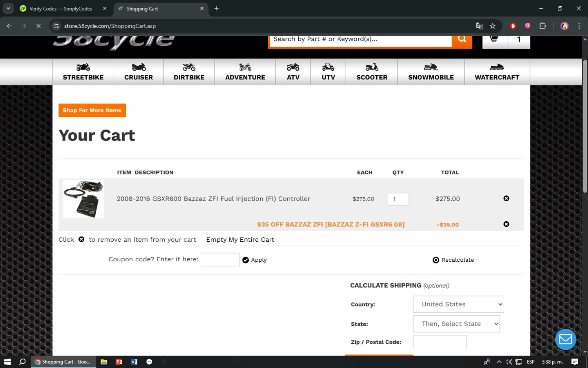Viewport: 588px width, 368px height.
Task: Open a new browser tab
Action: (x=216, y=9)
